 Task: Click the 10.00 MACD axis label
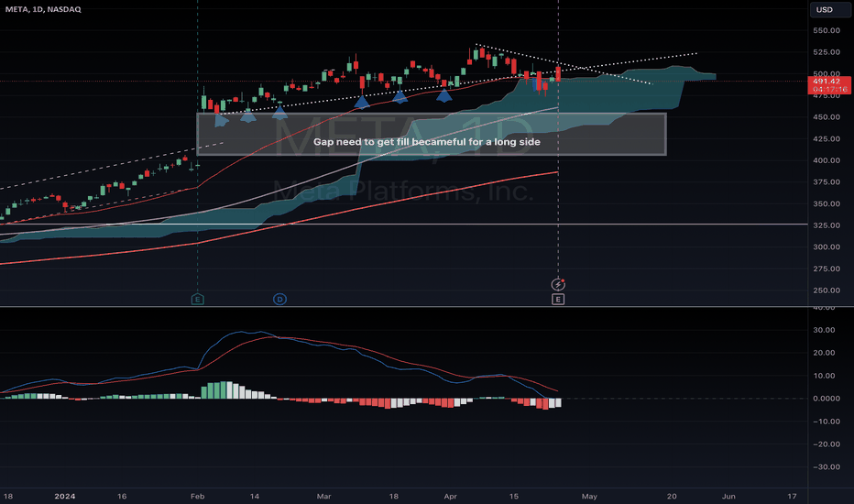click(x=824, y=376)
